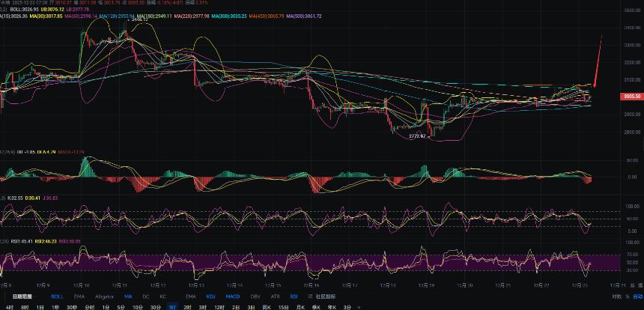This screenshot has height=310, width=644.
Task: Toggle the BOLL main-chart indicator
Action: click(x=57, y=297)
